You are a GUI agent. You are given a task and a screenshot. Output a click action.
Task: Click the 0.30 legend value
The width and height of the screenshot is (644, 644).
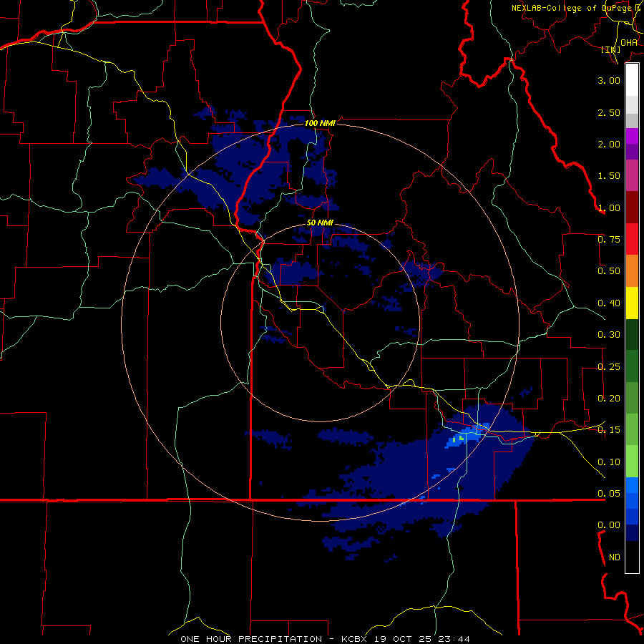point(609,335)
